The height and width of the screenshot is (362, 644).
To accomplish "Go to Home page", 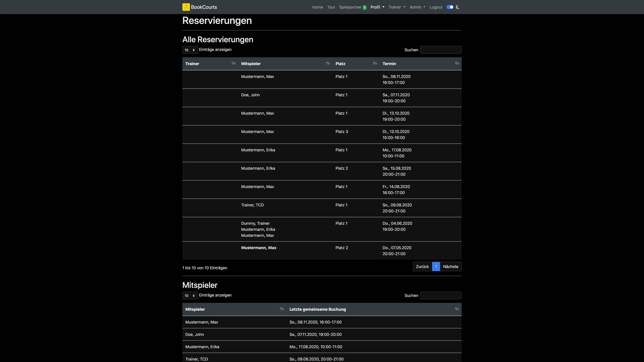I will tap(317, 7).
